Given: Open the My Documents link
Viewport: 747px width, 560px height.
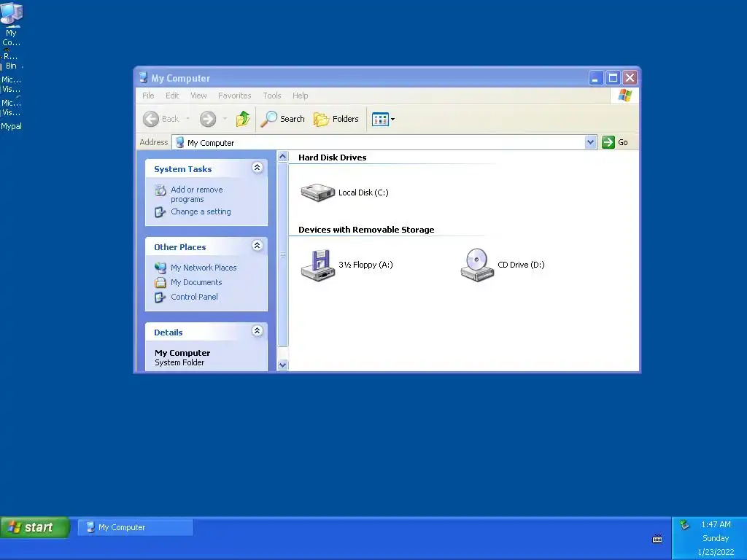Looking at the screenshot, I should pyautogui.click(x=196, y=282).
